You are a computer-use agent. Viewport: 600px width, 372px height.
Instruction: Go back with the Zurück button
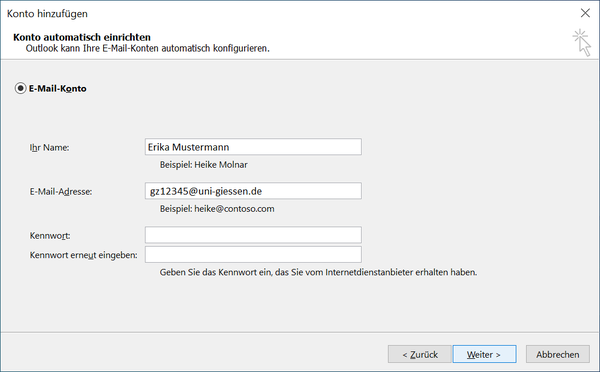[x=420, y=354]
